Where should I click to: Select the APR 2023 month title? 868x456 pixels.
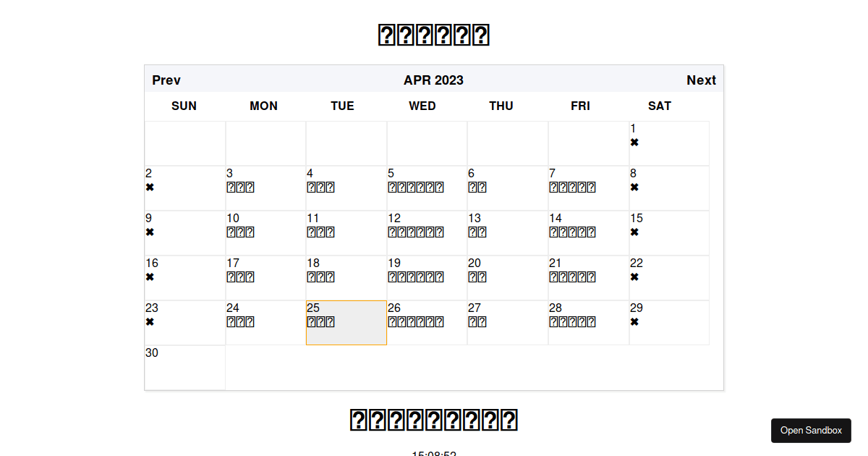pos(433,80)
